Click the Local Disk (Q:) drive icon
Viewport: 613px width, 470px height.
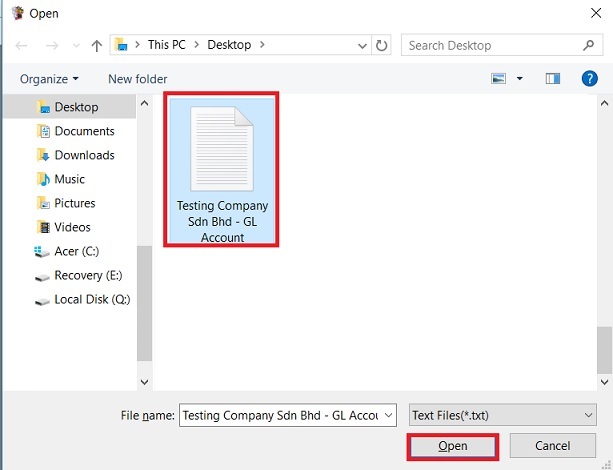click(x=42, y=301)
